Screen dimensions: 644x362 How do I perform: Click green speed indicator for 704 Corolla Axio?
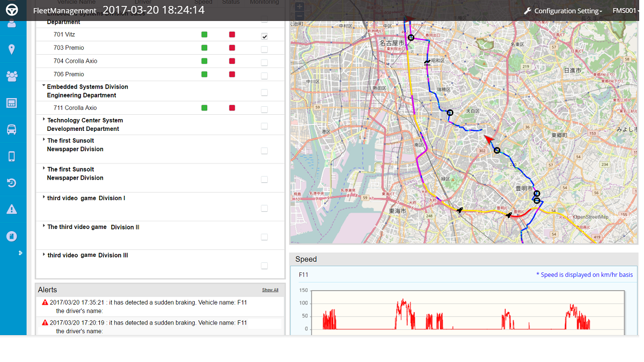point(204,61)
